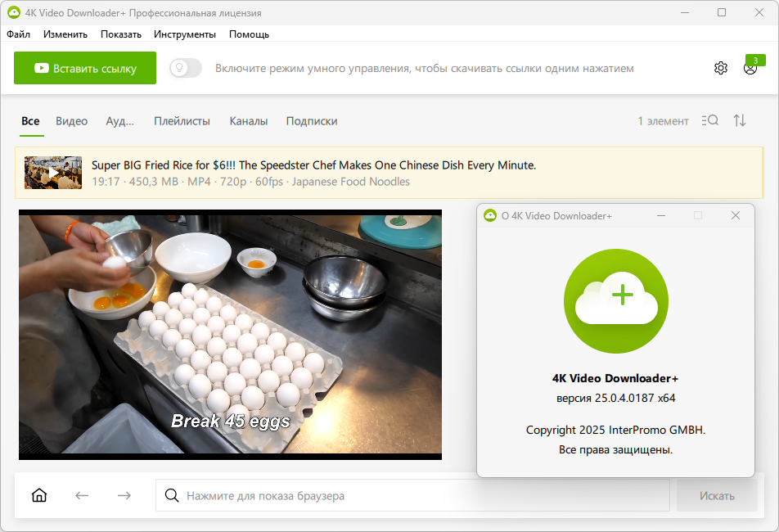Click the 19:17 · 450,3 MB · MP4 details line

click(x=250, y=182)
